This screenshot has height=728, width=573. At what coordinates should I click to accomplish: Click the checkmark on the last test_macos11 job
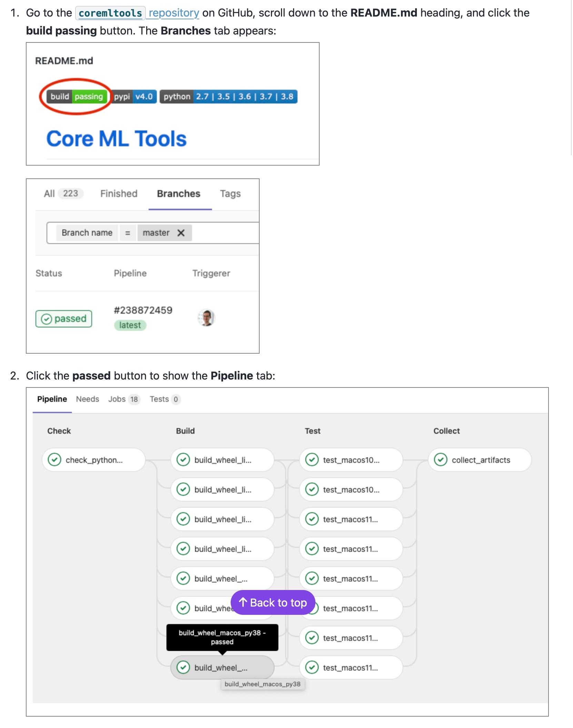312,668
